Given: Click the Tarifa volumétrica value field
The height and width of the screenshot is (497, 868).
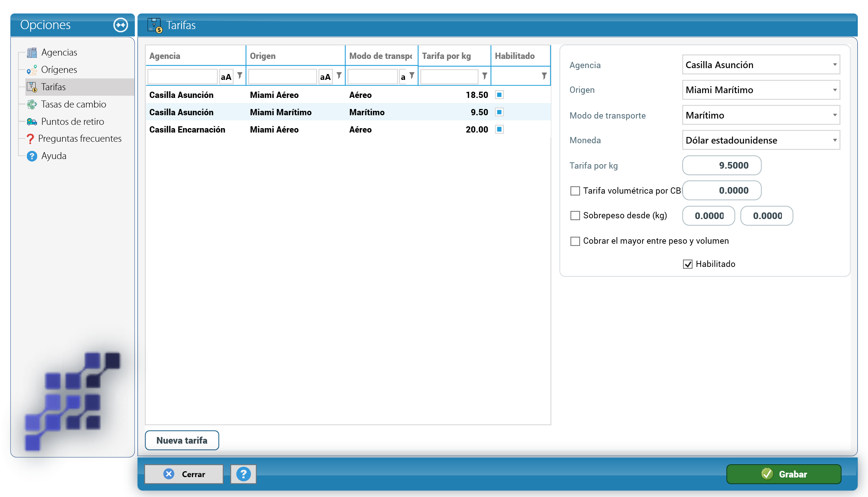Looking at the screenshot, I should coord(722,190).
